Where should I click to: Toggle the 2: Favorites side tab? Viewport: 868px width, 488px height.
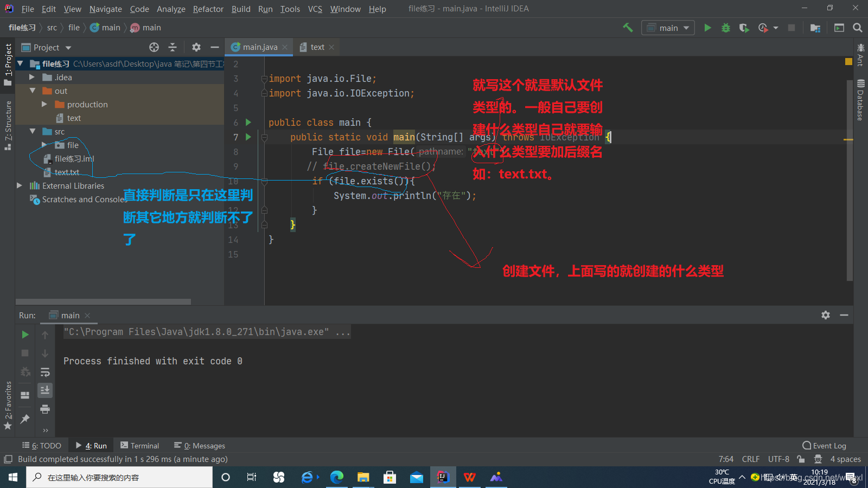8,405
